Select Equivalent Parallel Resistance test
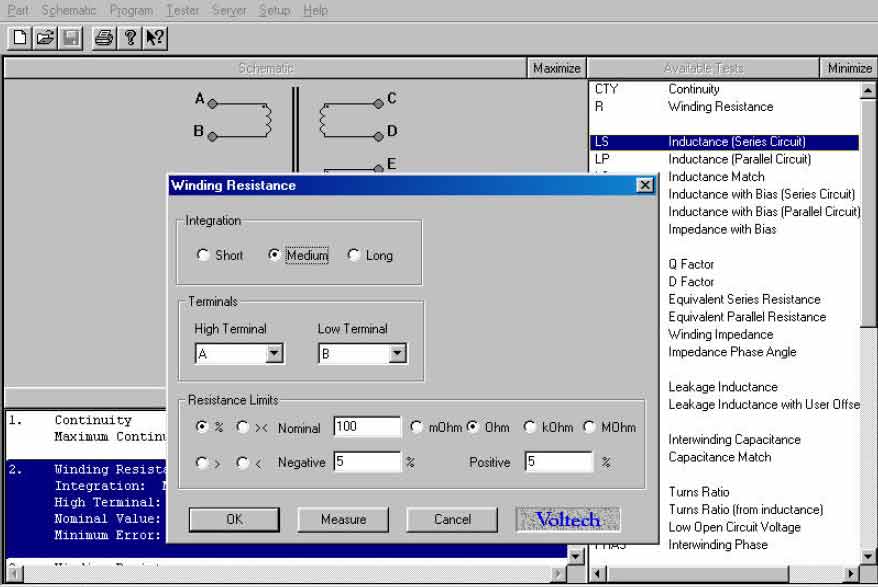Screen dimensions: 878x587 click(x=747, y=316)
